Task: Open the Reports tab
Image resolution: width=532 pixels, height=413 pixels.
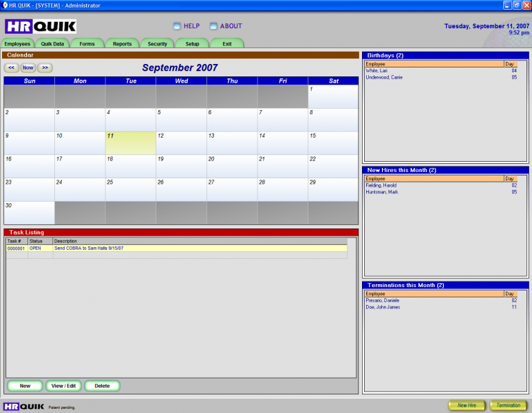Action: point(122,44)
